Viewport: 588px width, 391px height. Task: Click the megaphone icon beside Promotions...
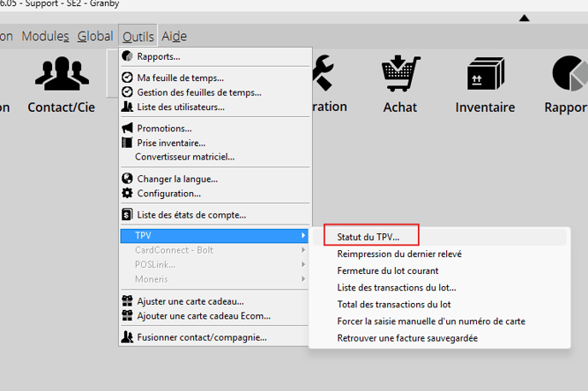click(127, 128)
